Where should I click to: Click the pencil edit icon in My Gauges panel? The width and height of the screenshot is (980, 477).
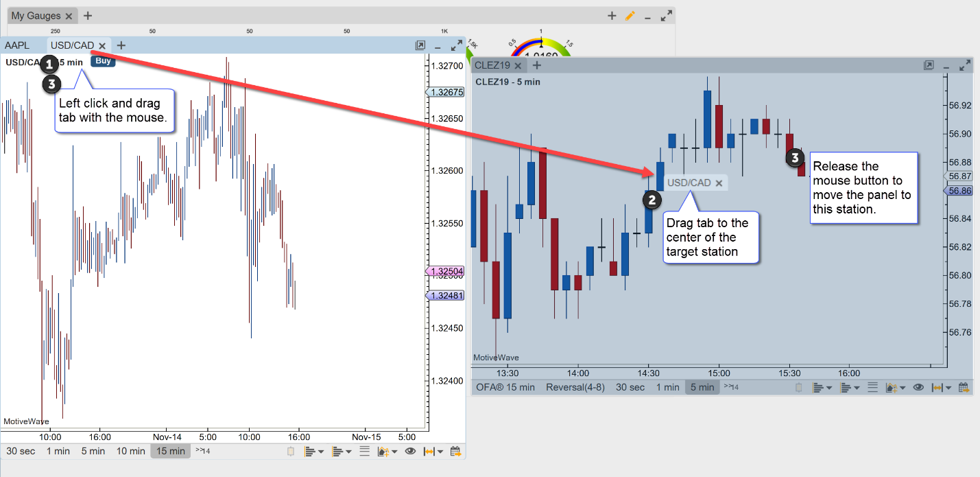(x=630, y=16)
